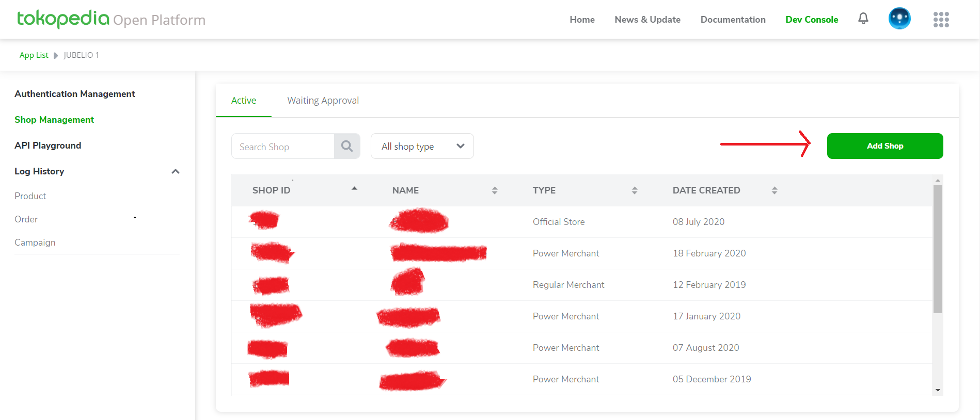Collapse the Log History section
Viewport: 980px width, 420px height.
pyautogui.click(x=176, y=171)
